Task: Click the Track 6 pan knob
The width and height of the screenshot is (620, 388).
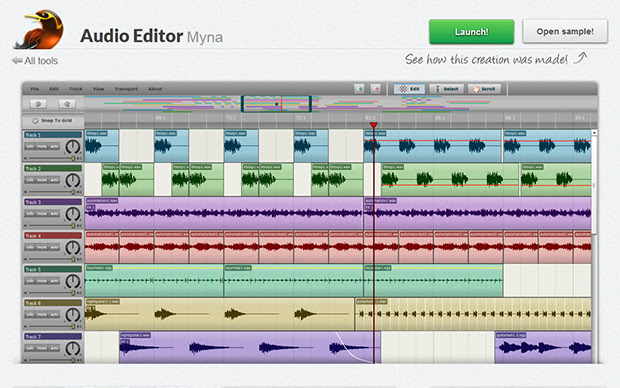Action: [72, 315]
